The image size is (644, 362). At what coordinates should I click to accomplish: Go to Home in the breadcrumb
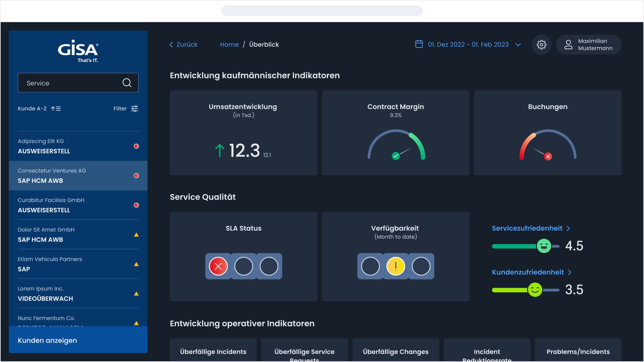[x=229, y=45]
